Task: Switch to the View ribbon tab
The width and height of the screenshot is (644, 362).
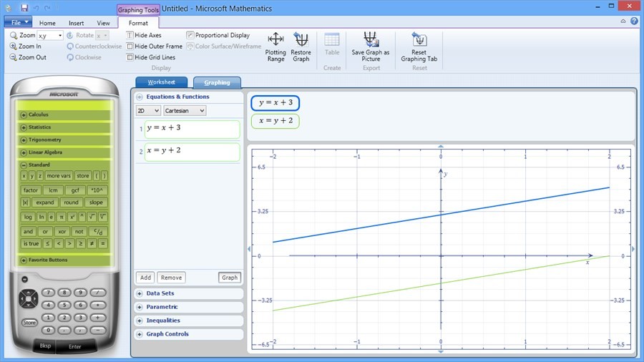Action: click(103, 23)
